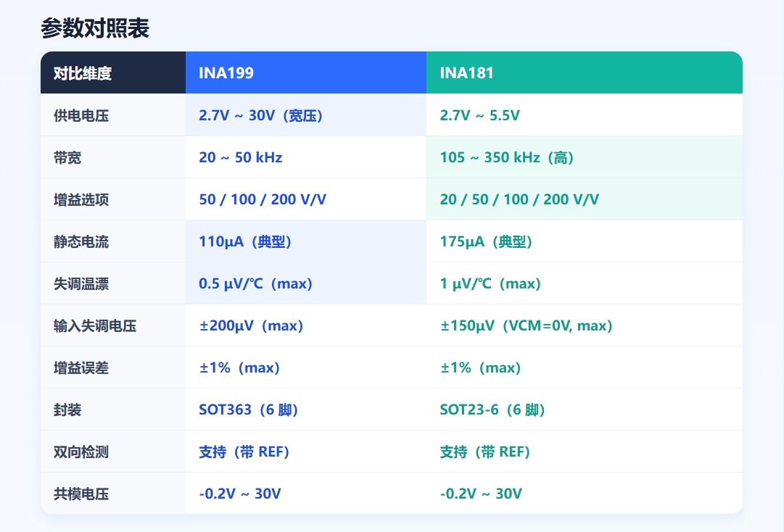Click the INA181 支持（带 REF）cell
784x532 pixels.
point(585,452)
